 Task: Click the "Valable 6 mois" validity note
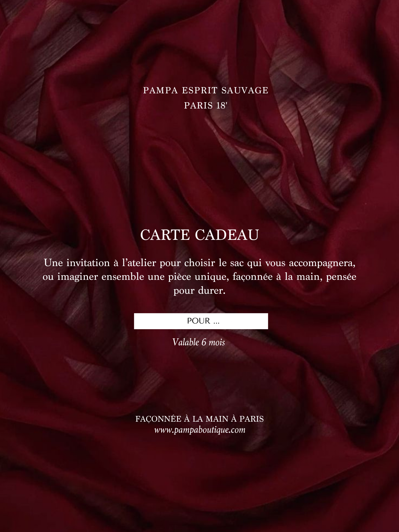coord(199,342)
